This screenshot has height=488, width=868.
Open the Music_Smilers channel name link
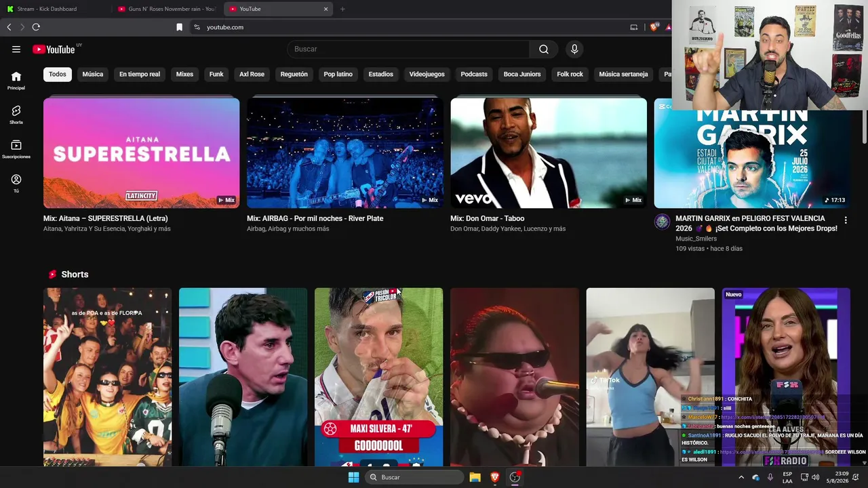[696, 239]
